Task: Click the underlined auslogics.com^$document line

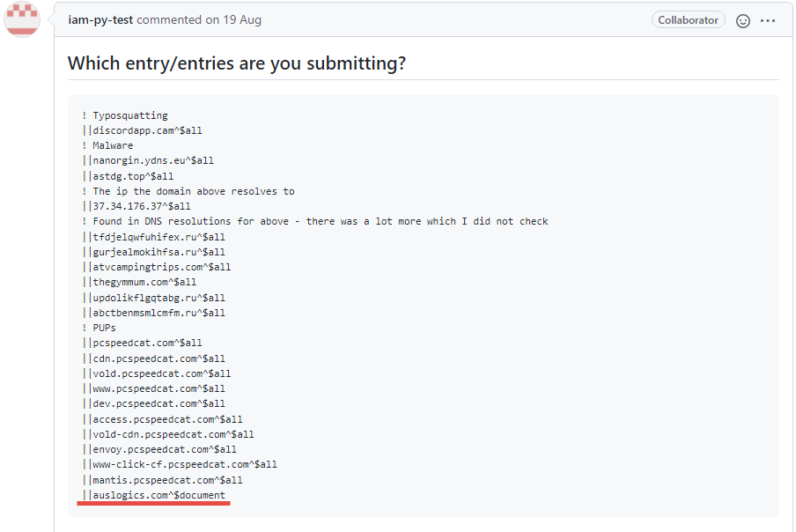Action: 154,495
